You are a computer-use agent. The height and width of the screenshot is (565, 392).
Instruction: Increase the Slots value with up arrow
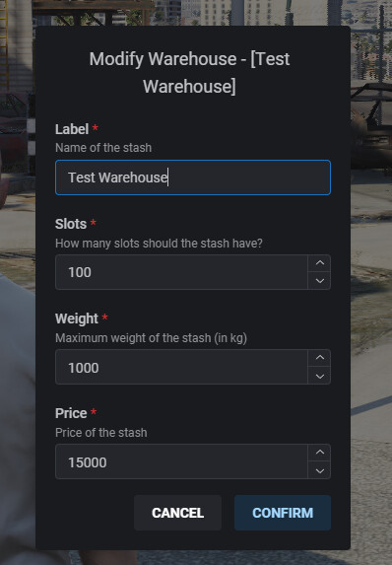click(320, 263)
